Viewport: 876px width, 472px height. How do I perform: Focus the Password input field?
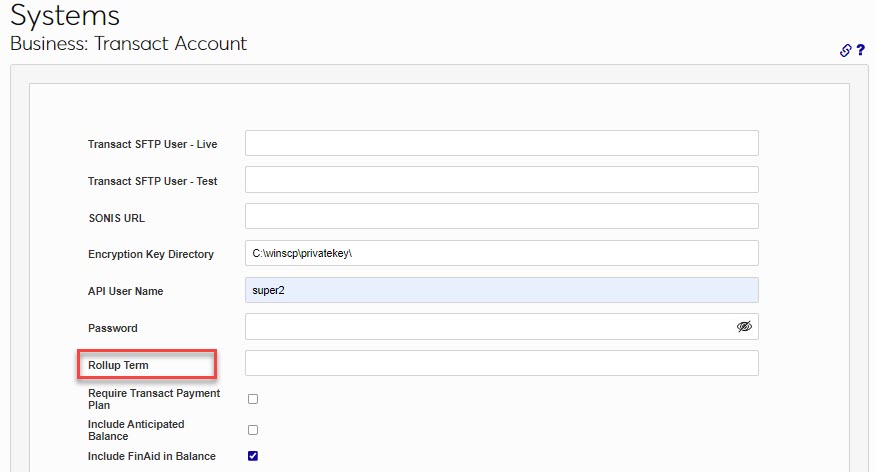click(x=502, y=326)
